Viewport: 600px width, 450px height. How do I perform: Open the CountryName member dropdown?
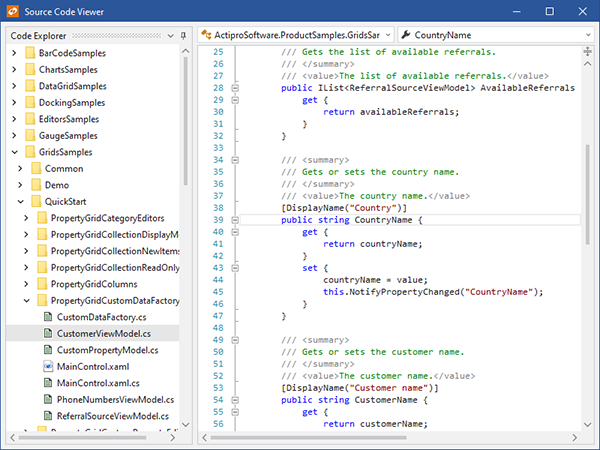pyautogui.click(x=588, y=35)
